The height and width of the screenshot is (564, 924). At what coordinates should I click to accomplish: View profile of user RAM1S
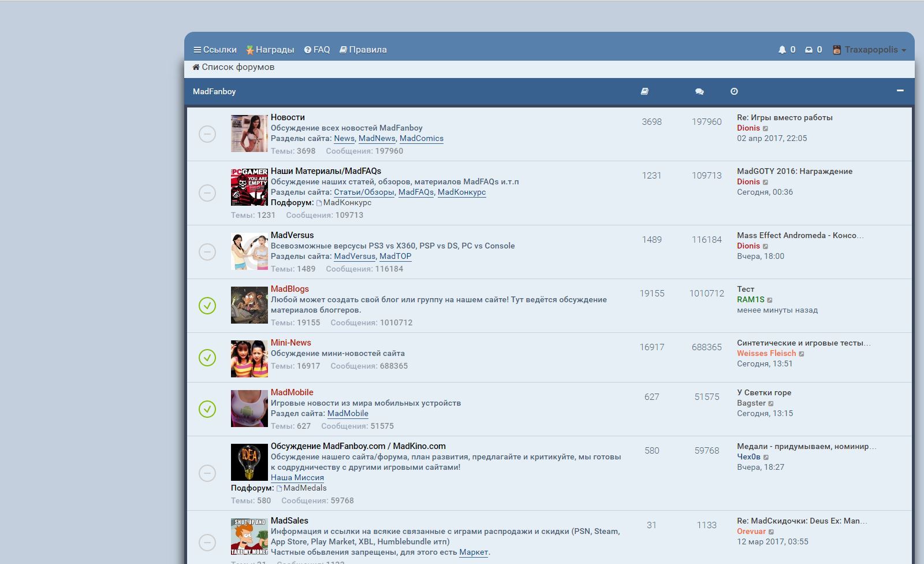(x=751, y=300)
